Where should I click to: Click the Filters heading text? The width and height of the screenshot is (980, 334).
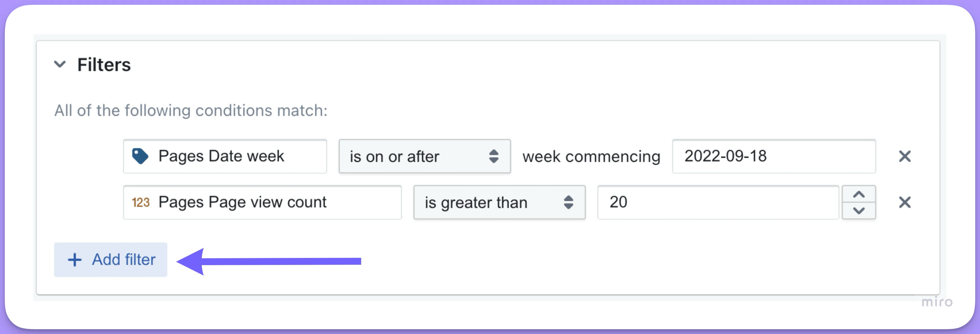tap(104, 65)
